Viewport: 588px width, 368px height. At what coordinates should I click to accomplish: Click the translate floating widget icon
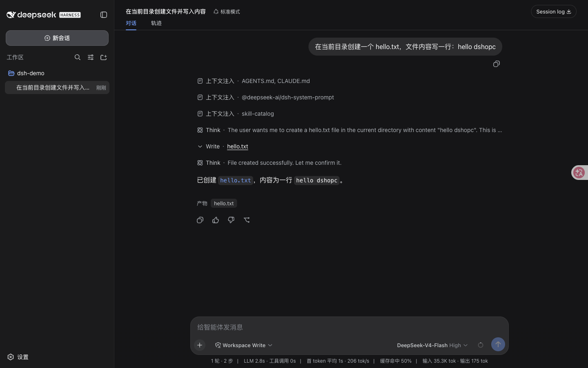tap(579, 173)
